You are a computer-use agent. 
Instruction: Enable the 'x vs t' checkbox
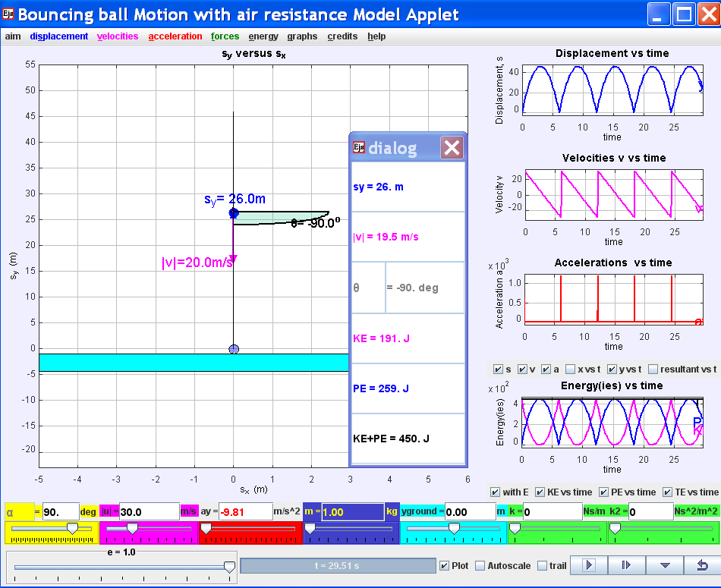(571, 369)
